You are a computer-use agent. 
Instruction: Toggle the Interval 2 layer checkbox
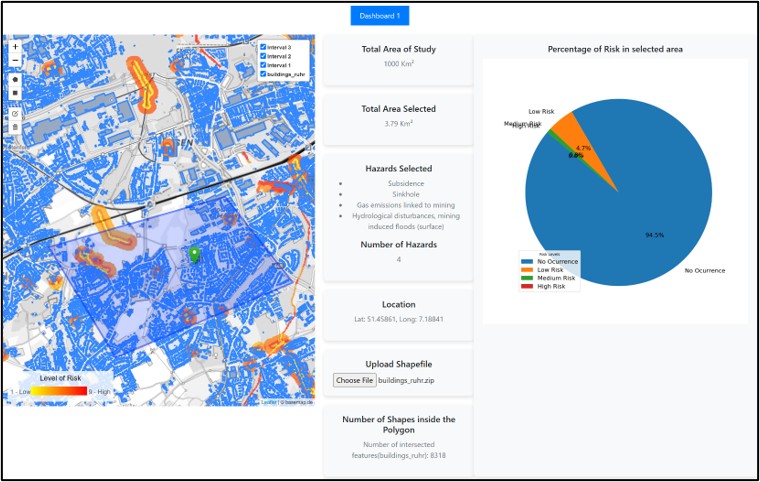(x=263, y=56)
